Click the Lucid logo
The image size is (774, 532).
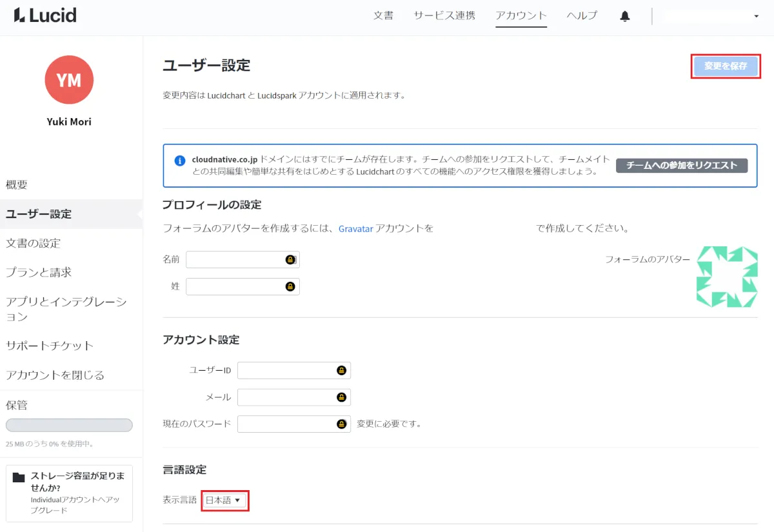tap(45, 15)
